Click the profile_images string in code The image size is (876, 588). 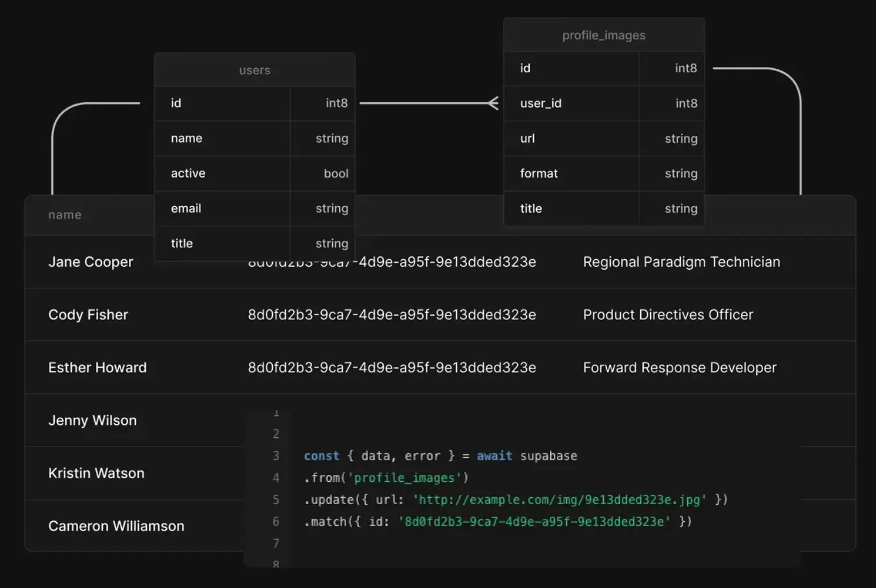pos(404,478)
